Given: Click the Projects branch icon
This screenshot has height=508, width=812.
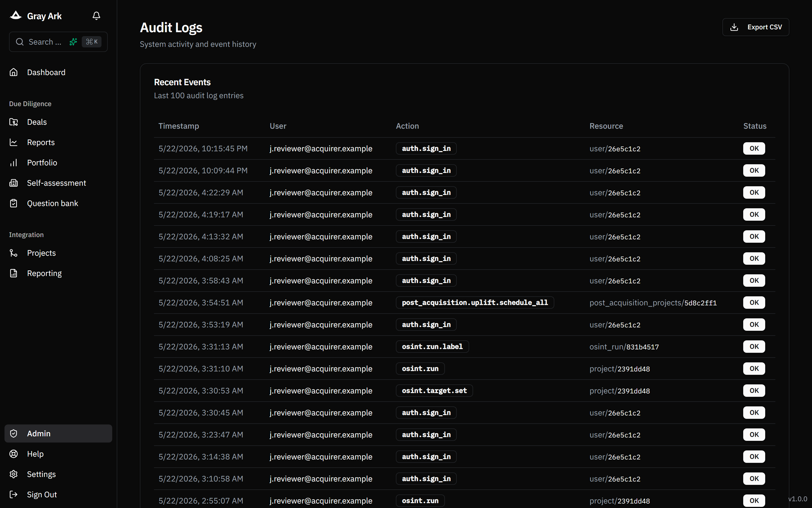Looking at the screenshot, I should click(14, 253).
